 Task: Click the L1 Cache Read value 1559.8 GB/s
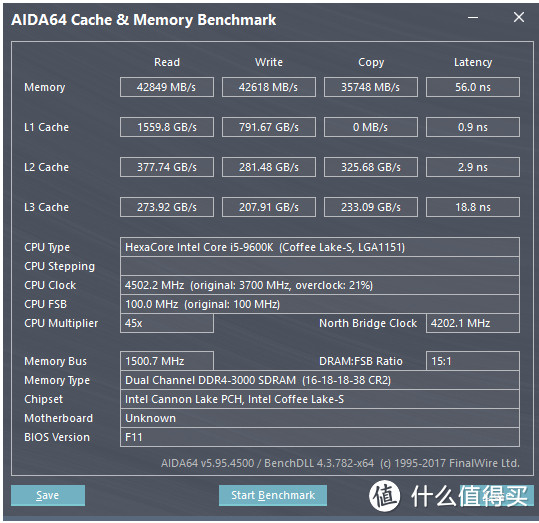click(167, 127)
